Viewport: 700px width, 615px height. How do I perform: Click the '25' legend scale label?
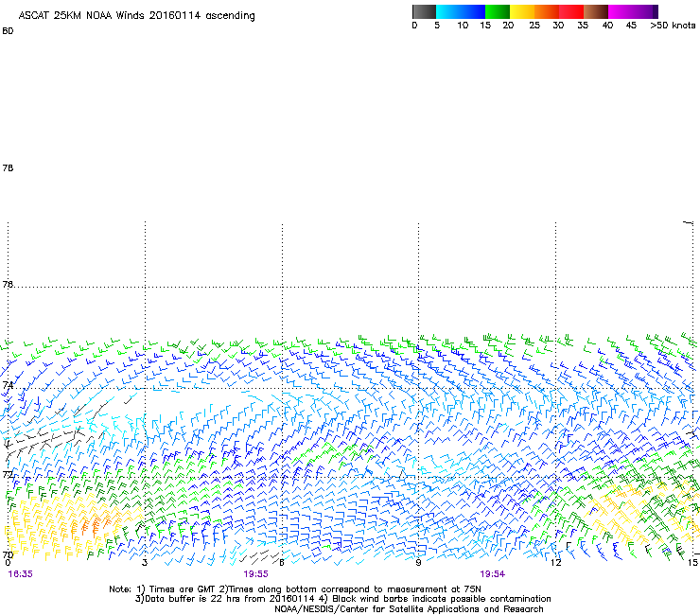click(x=534, y=26)
